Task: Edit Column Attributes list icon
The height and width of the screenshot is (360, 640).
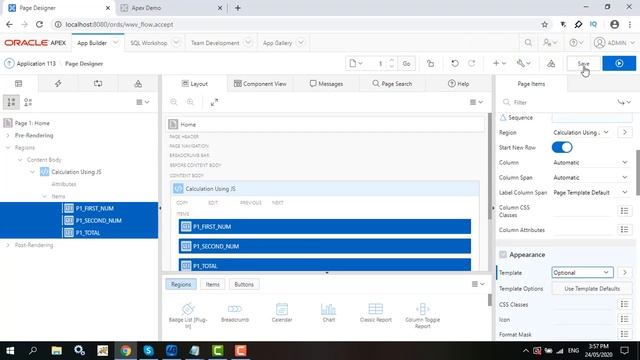Action: [624, 230]
